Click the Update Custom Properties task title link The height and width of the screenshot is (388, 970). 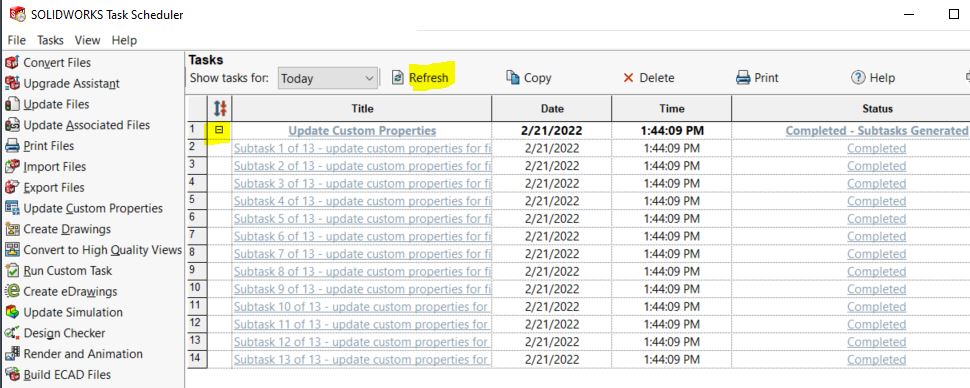363,131
